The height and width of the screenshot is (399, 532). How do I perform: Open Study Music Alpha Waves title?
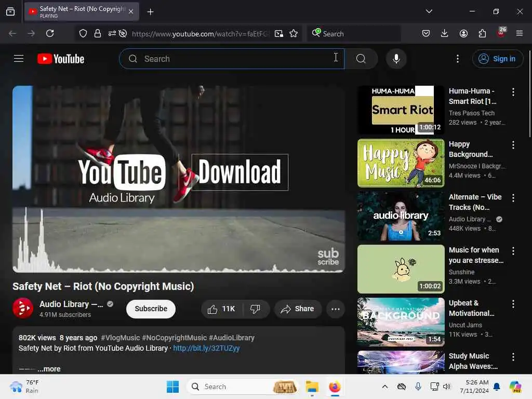coord(473,361)
